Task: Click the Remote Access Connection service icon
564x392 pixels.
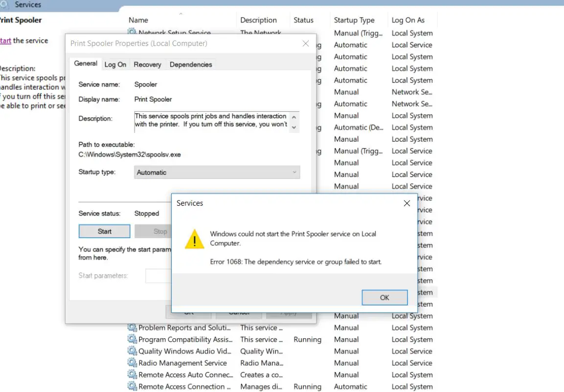Action: click(x=132, y=387)
